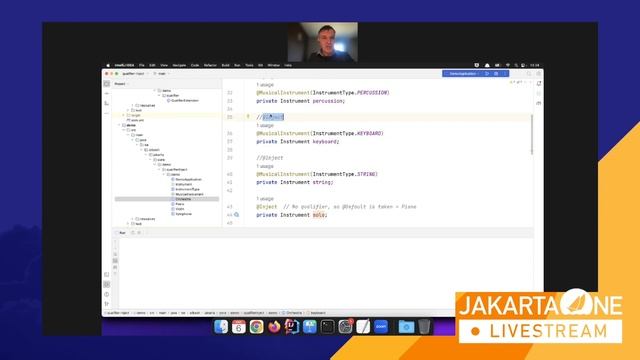Open Keynote from the dock
Image resolution: width=640 pixels, height=360 pixels.
click(x=310, y=327)
